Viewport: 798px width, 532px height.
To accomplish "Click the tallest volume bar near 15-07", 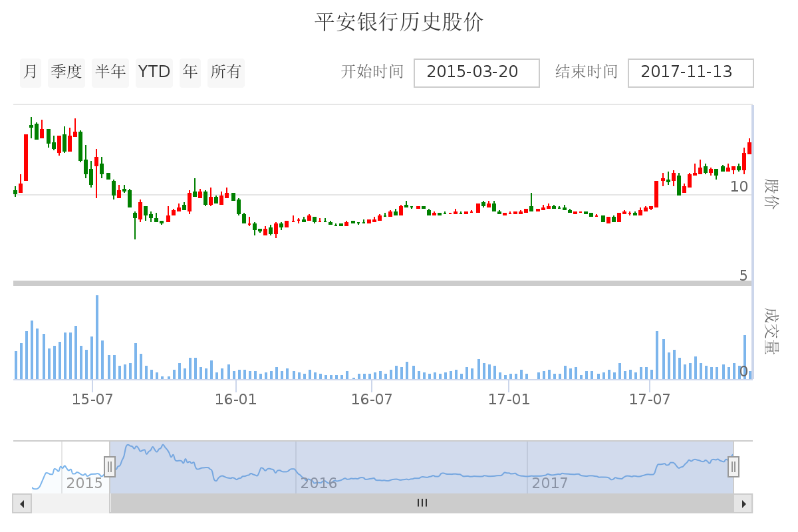I will 97,337.
